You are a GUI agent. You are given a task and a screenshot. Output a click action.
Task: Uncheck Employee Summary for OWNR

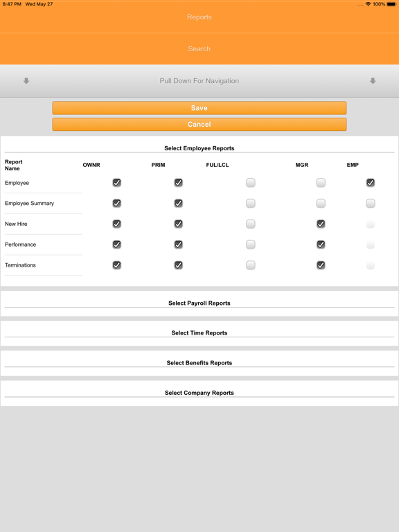pos(116,203)
